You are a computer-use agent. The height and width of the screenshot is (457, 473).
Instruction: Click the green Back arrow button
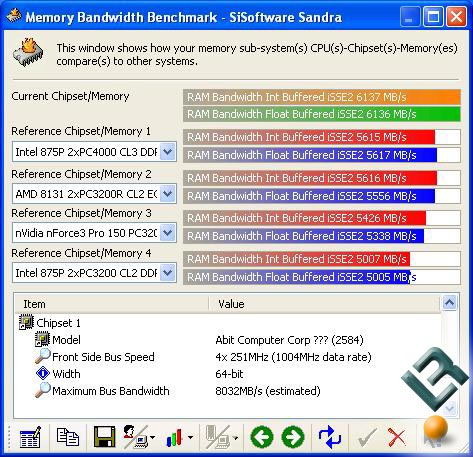coord(262,437)
